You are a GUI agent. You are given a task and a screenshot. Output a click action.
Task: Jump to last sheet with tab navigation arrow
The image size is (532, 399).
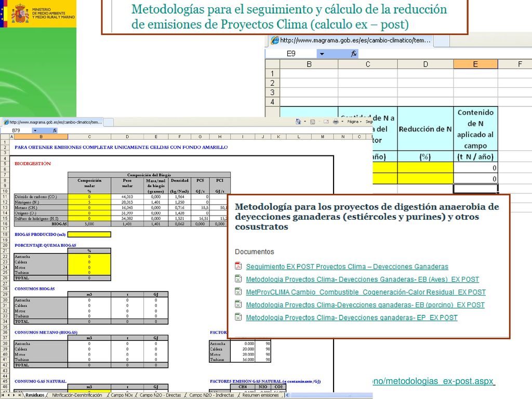click(x=19, y=395)
